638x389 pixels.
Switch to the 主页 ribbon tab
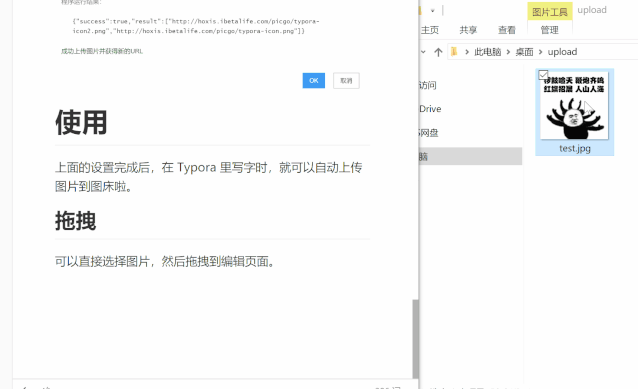tap(430, 30)
